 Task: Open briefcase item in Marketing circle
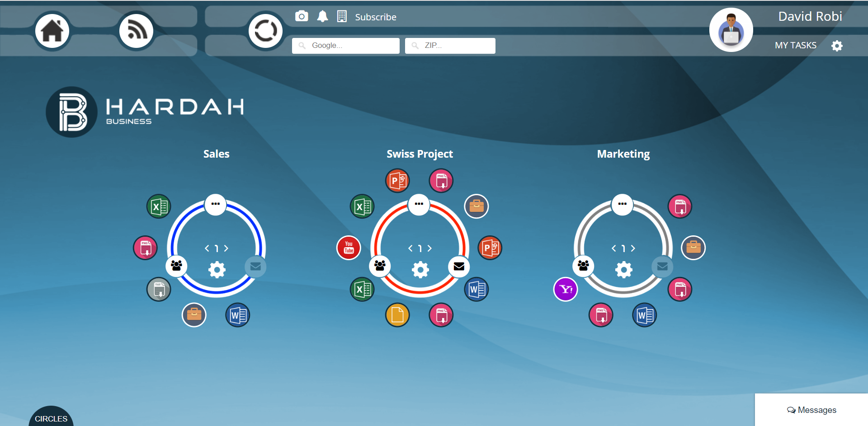[693, 248]
